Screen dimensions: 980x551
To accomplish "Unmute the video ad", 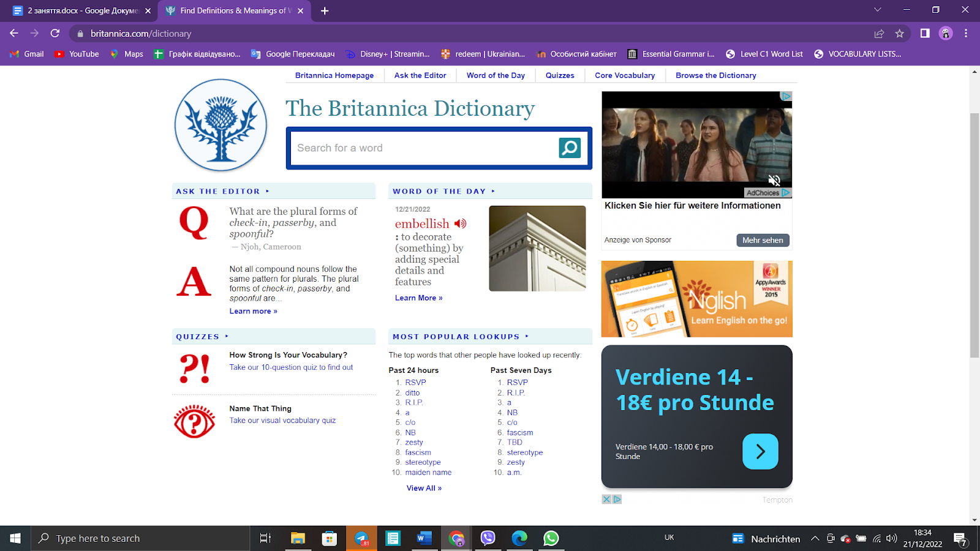I will (x=774, y=180).
